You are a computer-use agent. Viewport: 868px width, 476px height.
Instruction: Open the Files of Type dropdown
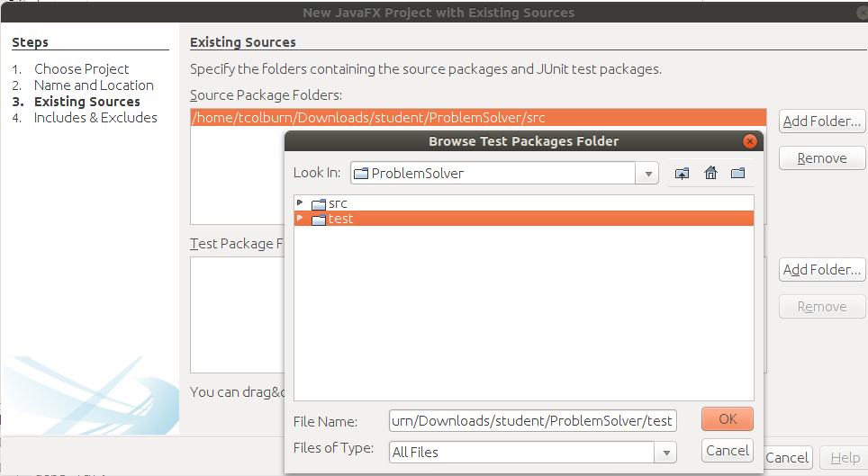click(x=666, y=453)
